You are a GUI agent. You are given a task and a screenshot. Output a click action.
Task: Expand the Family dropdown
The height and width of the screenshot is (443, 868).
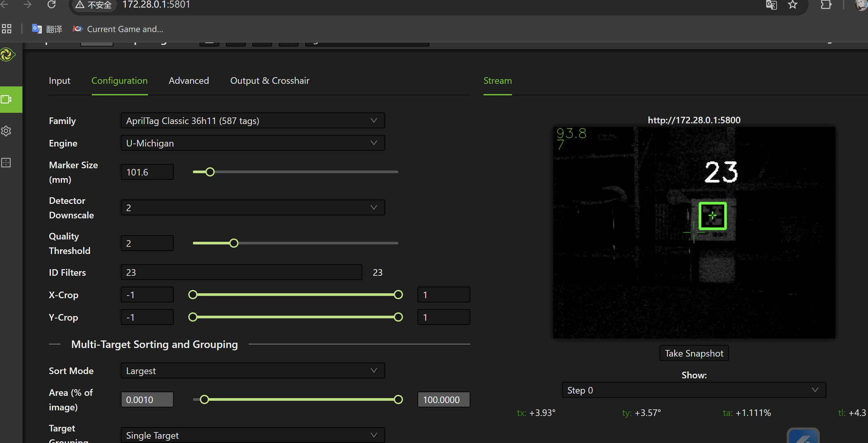(253, 120)
